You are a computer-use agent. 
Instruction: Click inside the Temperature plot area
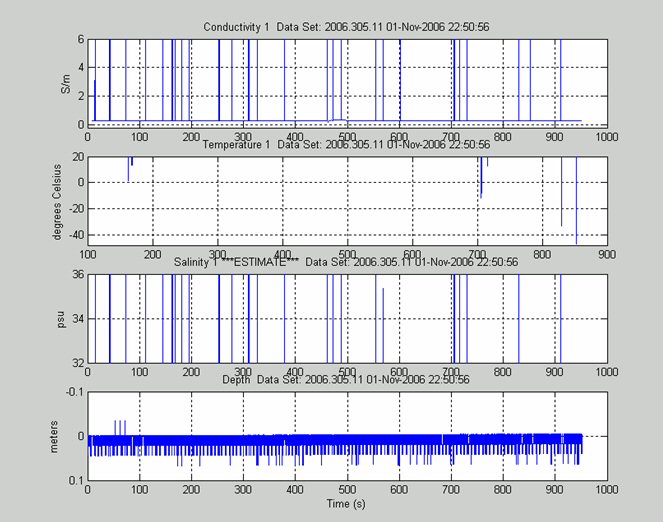(x=348, y=201)
